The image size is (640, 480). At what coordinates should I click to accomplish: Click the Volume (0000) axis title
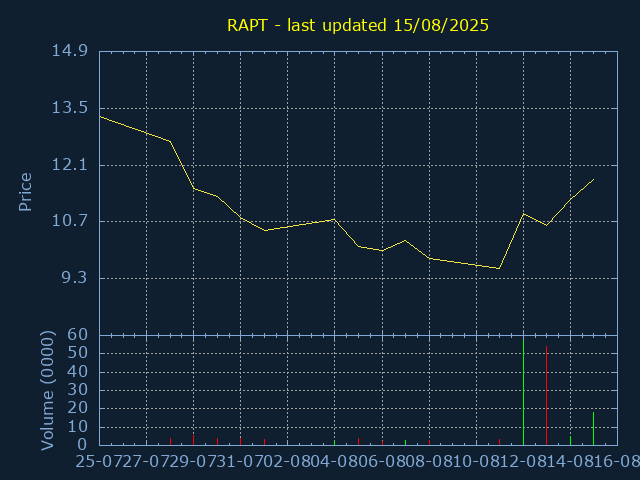click(x=47, y=391)
